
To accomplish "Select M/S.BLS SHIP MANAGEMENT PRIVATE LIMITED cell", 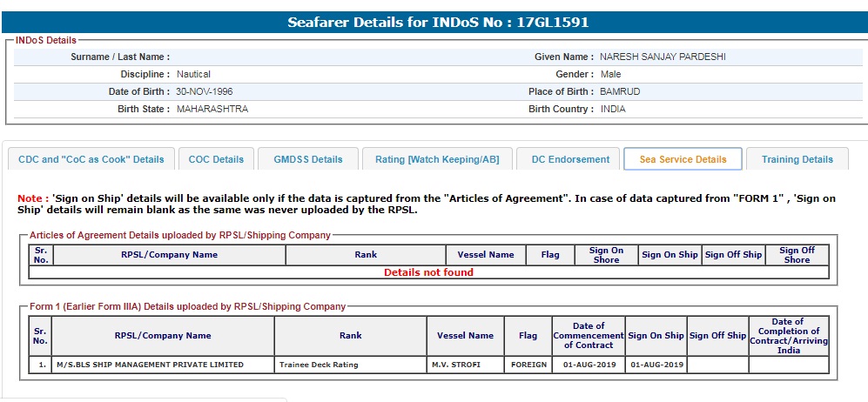I will click(x=163, y=365).
